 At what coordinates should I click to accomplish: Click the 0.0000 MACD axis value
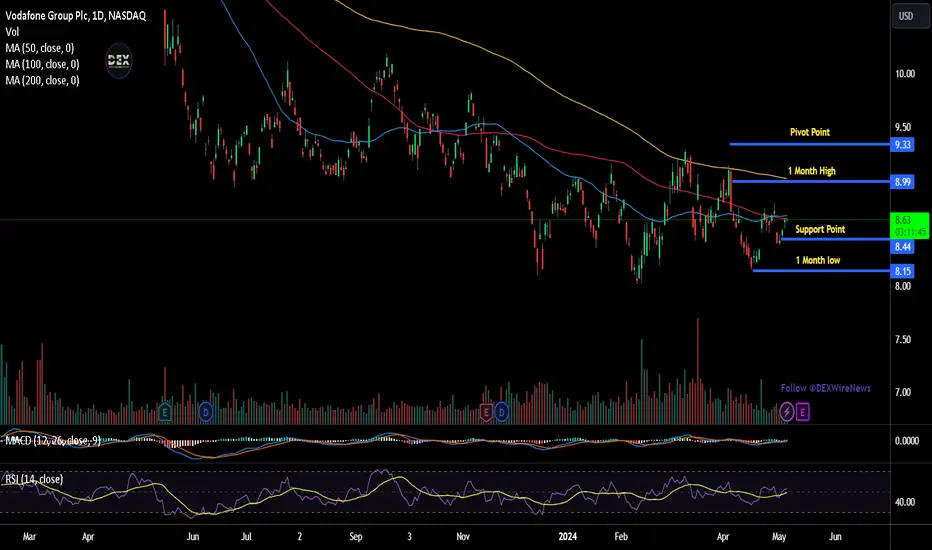pyautogui.click(x=906, y=441)
